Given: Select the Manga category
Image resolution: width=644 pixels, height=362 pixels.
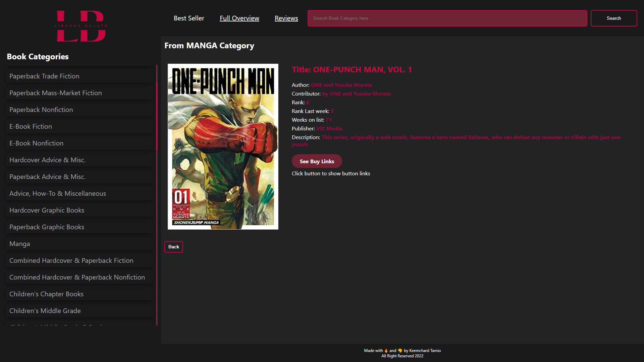Looking at the screenshot, I should 79,243.
